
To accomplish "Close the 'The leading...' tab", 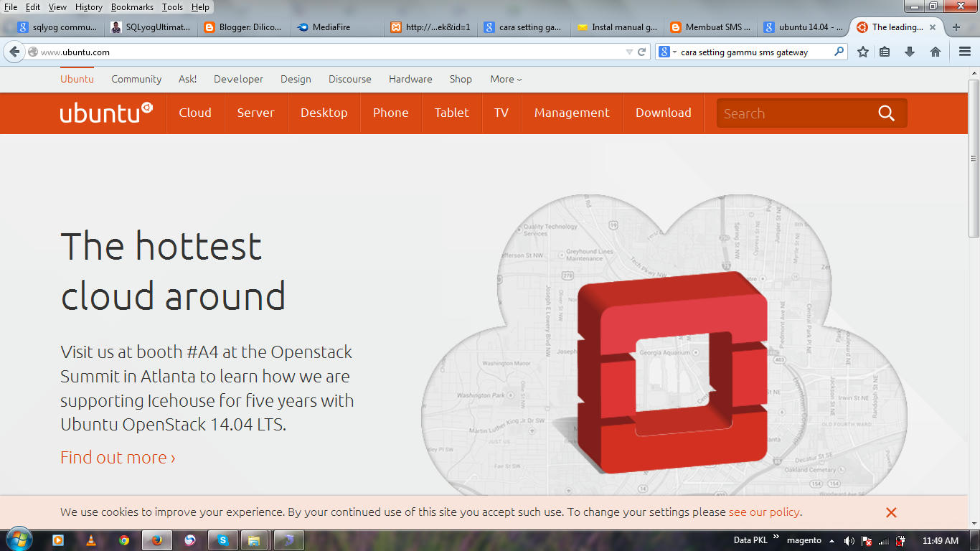I will tap(933, 27).
